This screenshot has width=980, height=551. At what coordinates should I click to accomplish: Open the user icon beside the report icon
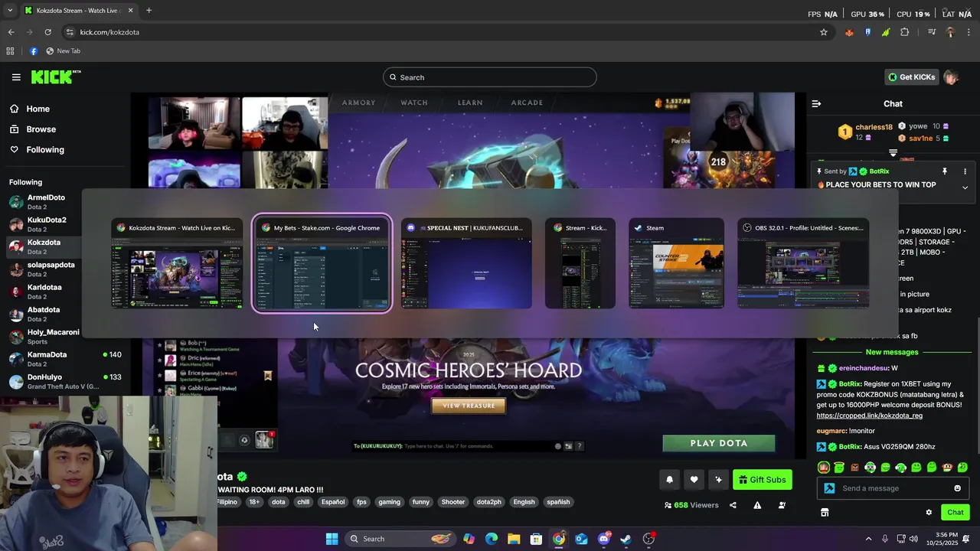click(782, 505)
